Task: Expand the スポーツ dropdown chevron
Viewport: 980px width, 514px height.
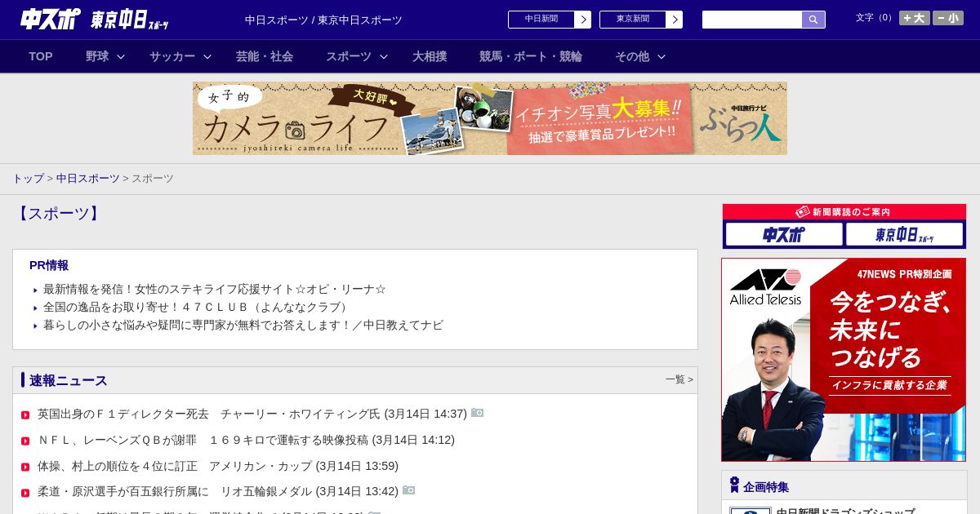Action: click(384, 56)
